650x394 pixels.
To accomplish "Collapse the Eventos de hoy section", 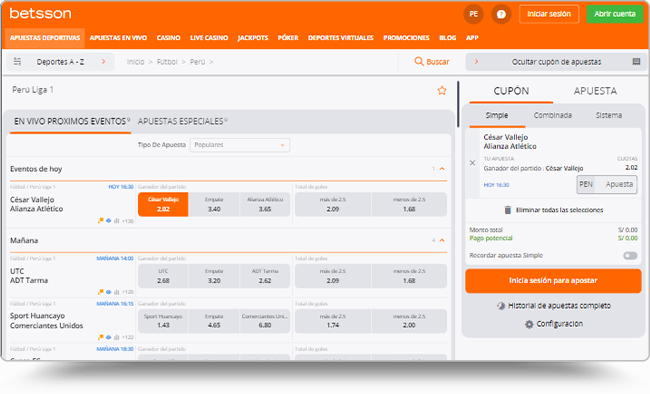I will point(442,169).
